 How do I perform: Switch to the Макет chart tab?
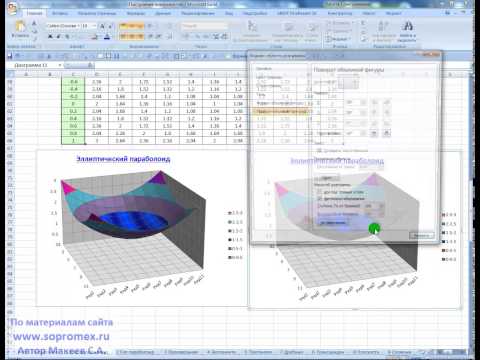(369, 13)
